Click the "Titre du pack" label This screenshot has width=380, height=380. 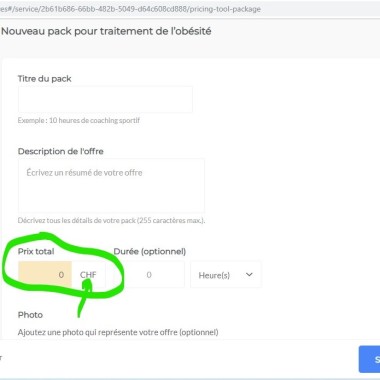[x=45, y=79]
